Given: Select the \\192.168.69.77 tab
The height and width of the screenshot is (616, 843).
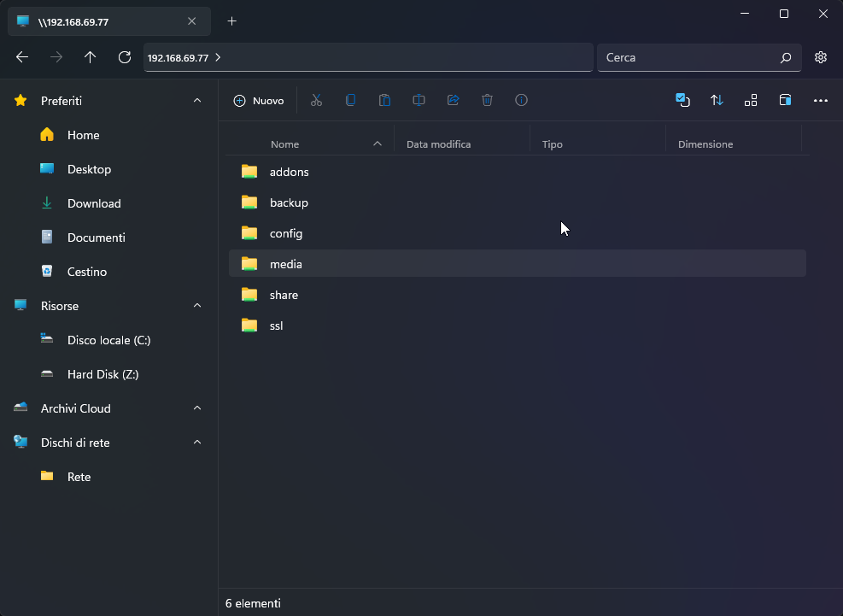Looking at the screenshot, I should point(109,21).
